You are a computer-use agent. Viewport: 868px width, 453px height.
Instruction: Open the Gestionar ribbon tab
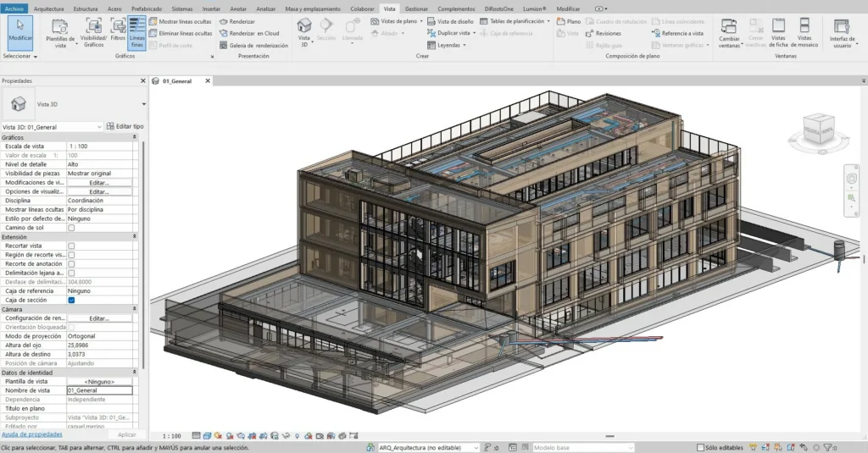(x=416, y=8)
